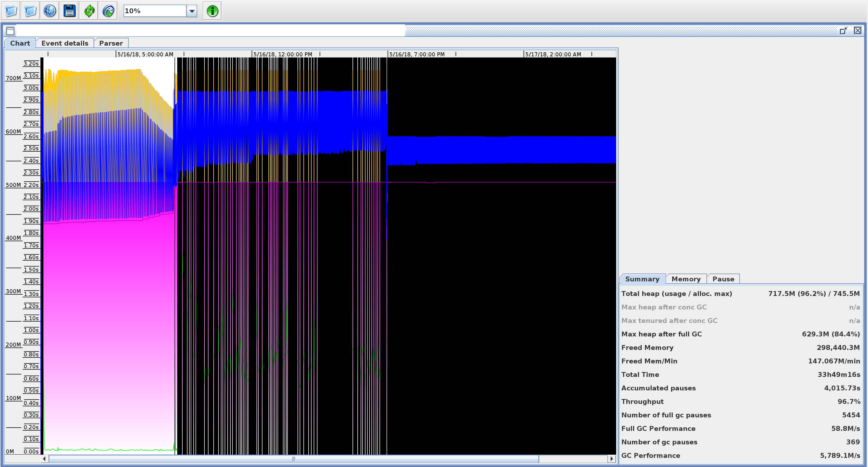The height and width of the screenshot is (467, 868).
Task: Open the Pause statistics tab
Action: 723,279
